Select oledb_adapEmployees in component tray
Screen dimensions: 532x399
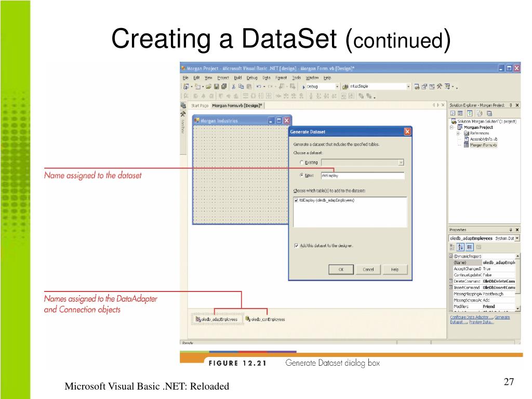pyautogui.click(x=217, y=320)
